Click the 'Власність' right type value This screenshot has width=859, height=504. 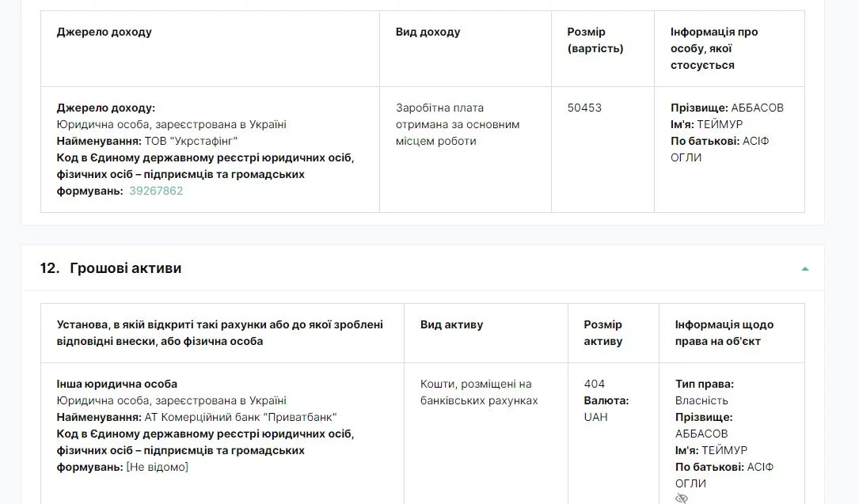(701, 400)
